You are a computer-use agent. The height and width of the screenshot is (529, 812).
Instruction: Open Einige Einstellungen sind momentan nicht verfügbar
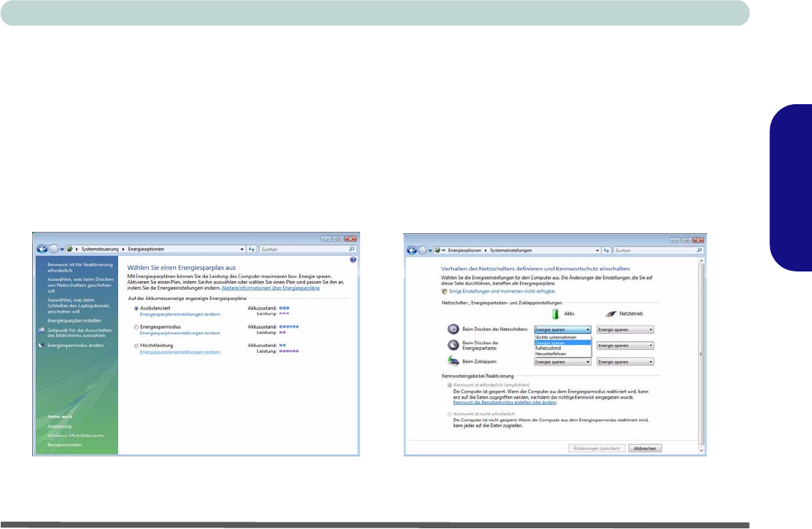tap(502, 292)
